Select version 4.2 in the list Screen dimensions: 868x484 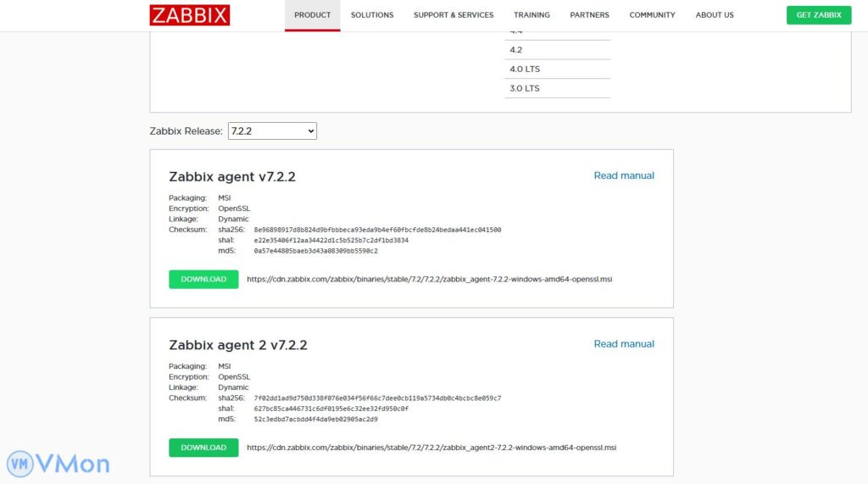pos(558,50)
